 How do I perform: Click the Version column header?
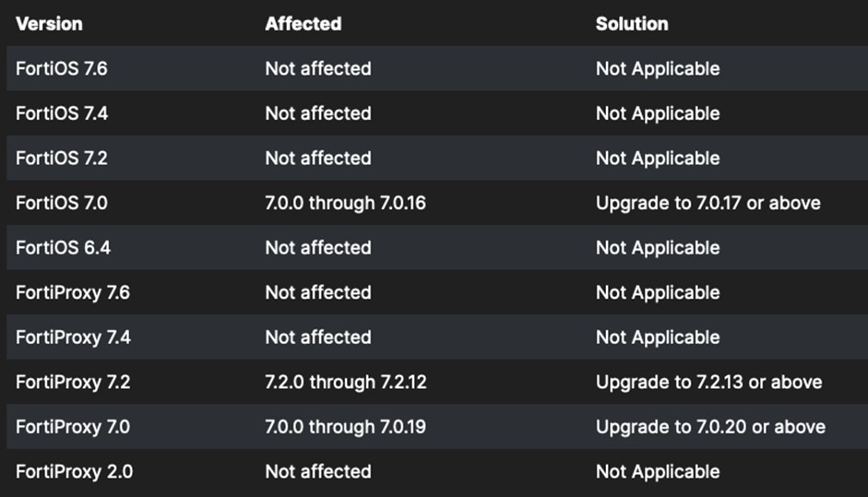click(x=49, y=24)
